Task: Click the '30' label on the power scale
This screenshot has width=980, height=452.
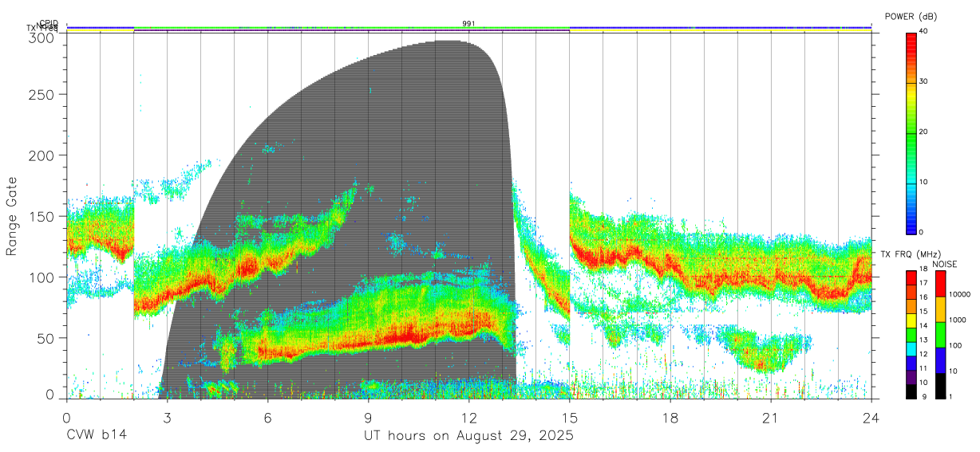Action: pyautogui.click(x=924, y=82)
